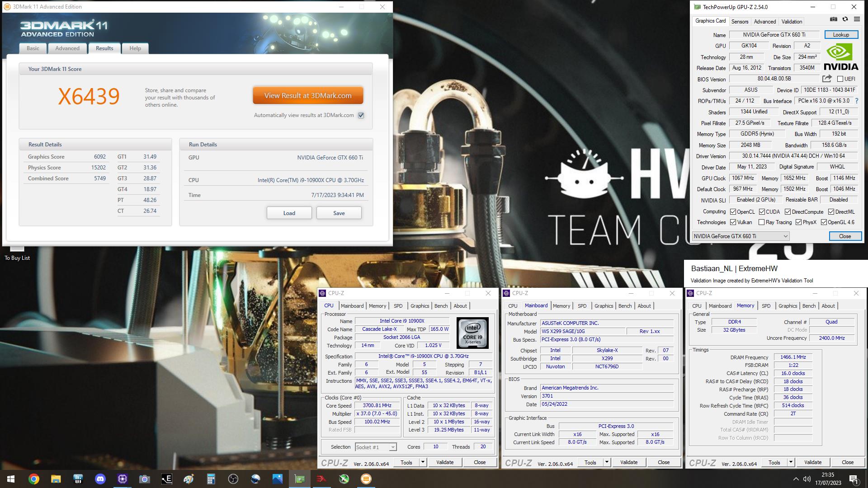Open the GPU selection dropdown in GPU-Z
This screenshot has width=868, height=488.
click(x=741, y=236)
